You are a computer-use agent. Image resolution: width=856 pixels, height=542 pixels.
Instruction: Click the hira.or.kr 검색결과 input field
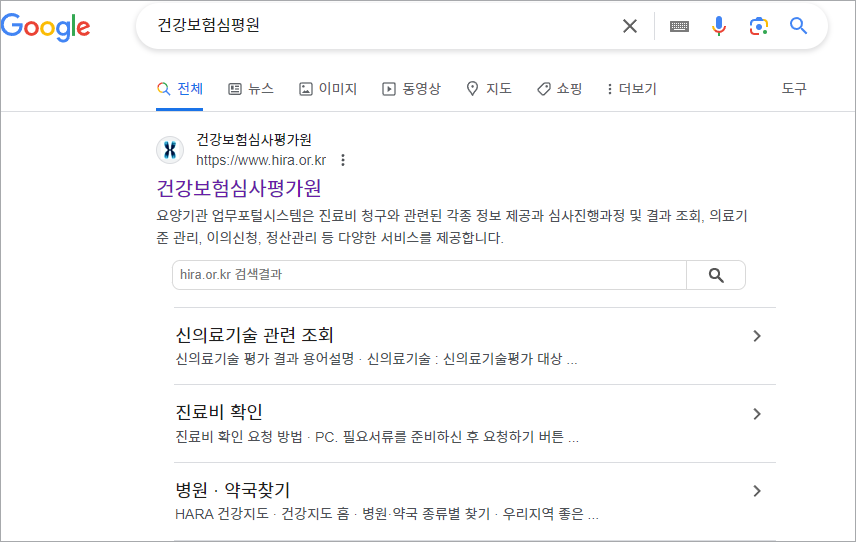click(x=429, y=275)
